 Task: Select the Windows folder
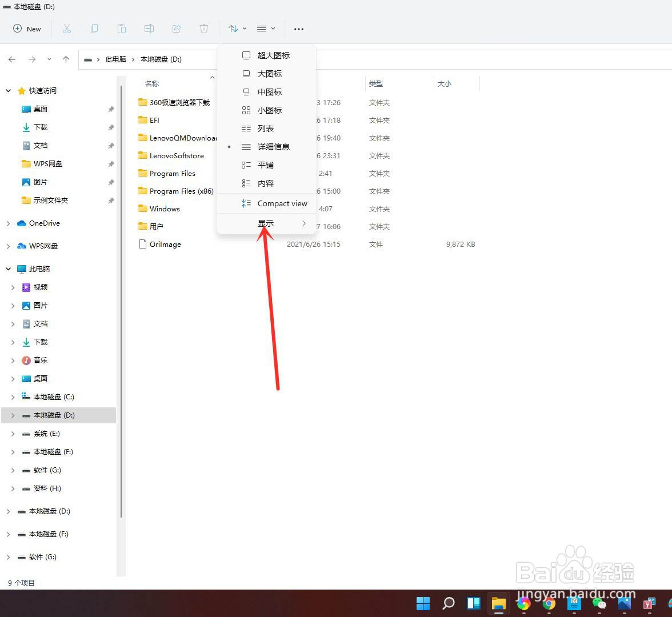tap(159, 209)
